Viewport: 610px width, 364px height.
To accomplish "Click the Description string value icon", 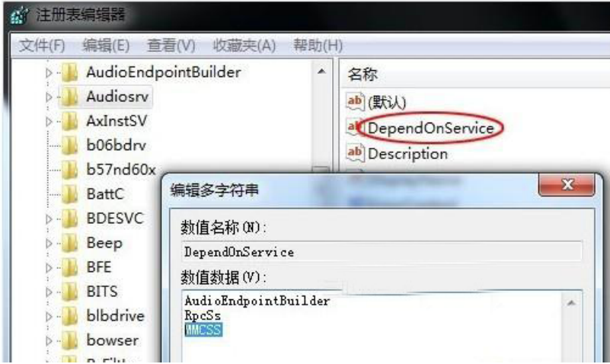I will point(355,152).
